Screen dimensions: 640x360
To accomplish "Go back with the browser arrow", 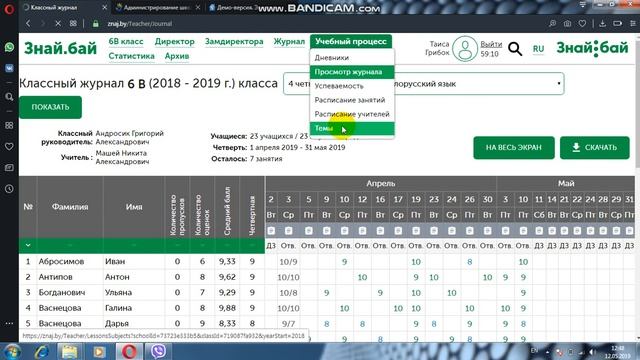I will (28, 24).
